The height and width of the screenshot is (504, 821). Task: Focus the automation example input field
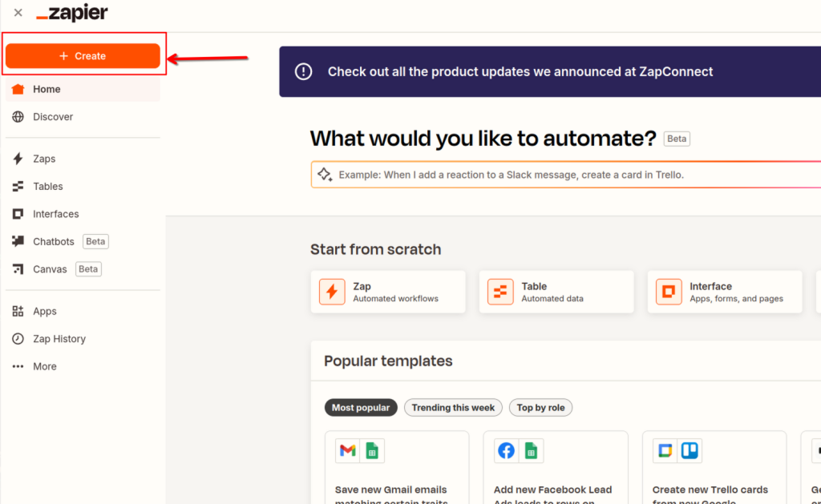coord(566,175)
